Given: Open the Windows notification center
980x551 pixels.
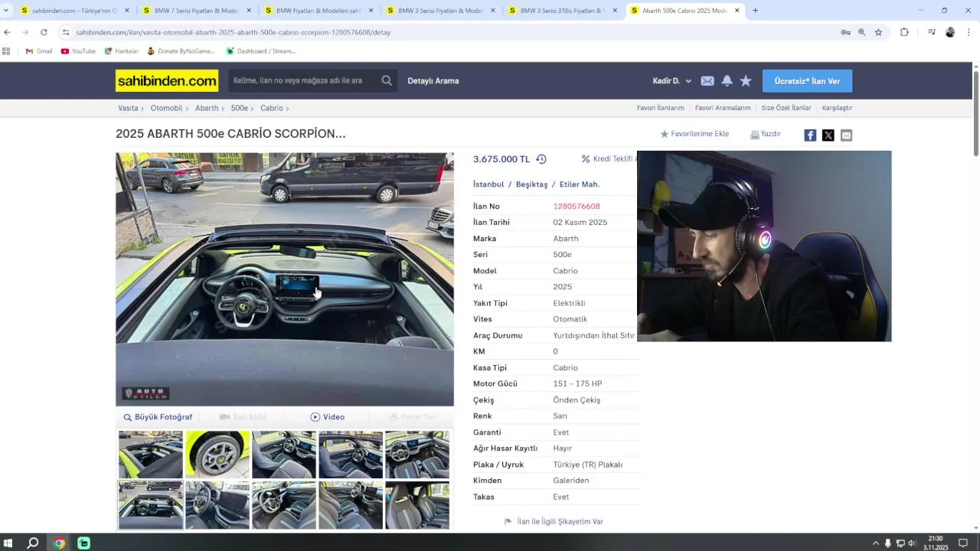Looking at the screenshot, I should [963, 543].
